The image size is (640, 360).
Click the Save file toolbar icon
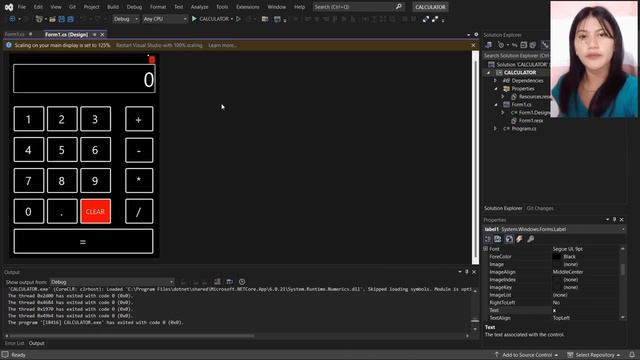pyautogui.click(x=62, y=19)
